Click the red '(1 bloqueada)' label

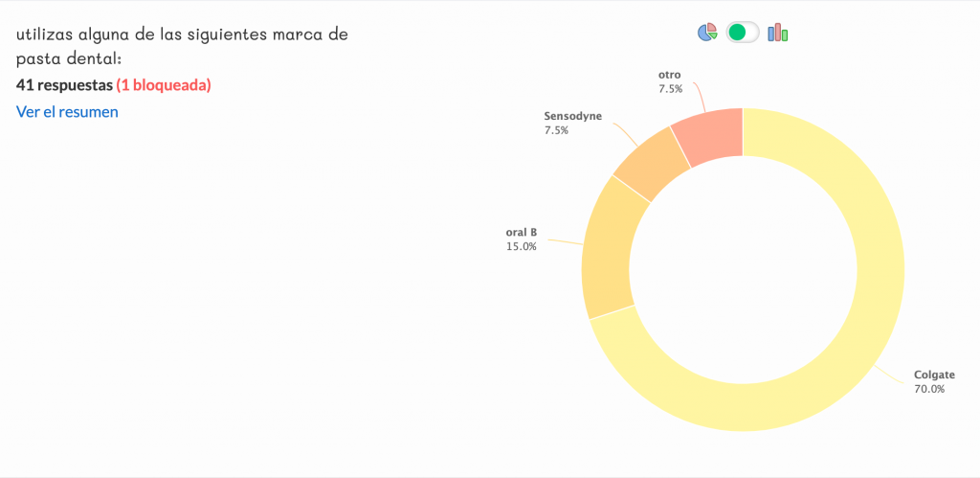(x=164, y=84)
